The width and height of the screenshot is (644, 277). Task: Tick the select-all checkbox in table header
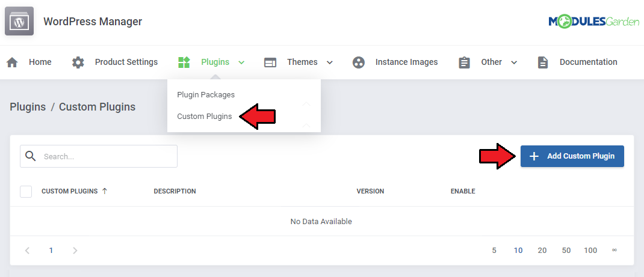click(x=26, y=191)
